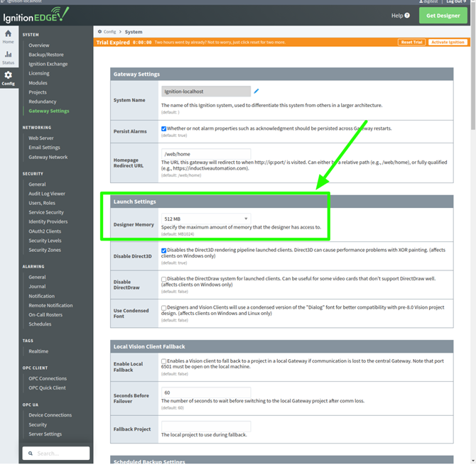Open Overview in the System menu
Viewport: 476px width, 467px height.
coord(39,45)
